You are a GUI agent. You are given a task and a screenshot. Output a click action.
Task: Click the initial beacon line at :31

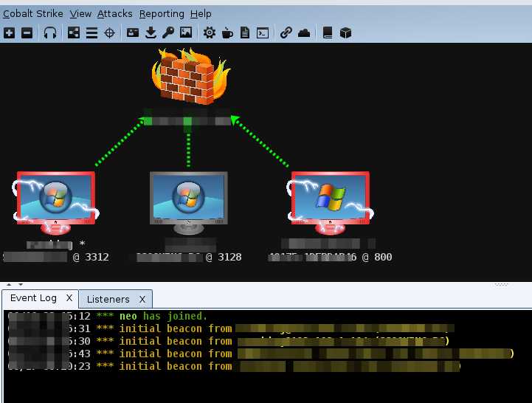pyautogui.click(x=231, y=328)
